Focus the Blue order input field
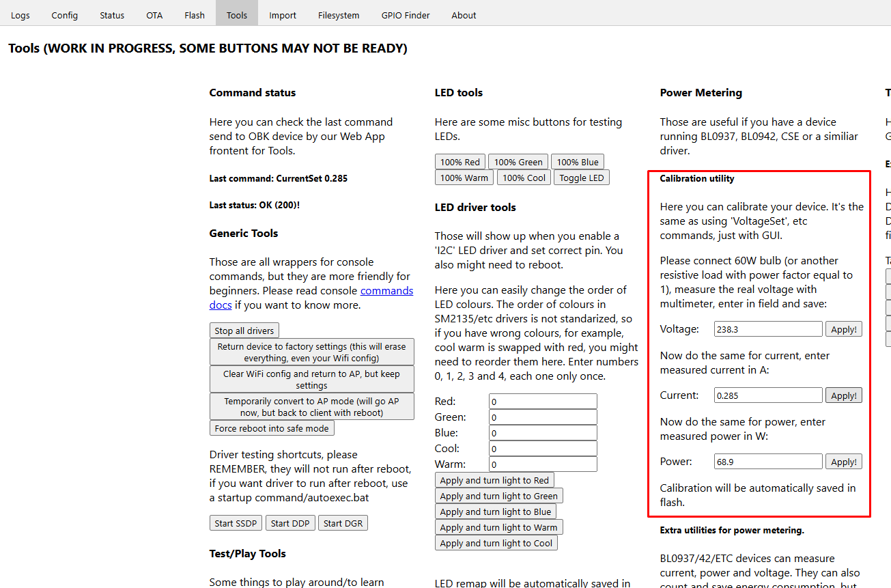Image resolution: width=891 pixels, height=588 pixels. (x=543, y=433)
